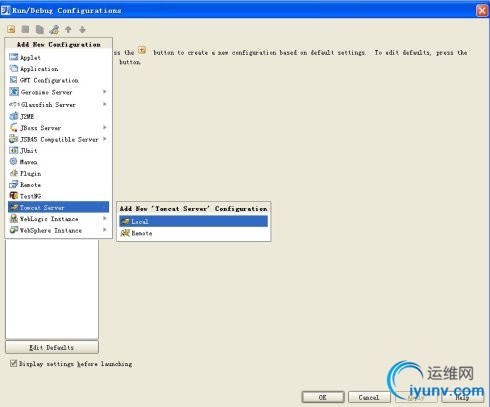490x407 pixels.
Task: Select the TestNG entry label
Action: [x=31, y=196]
